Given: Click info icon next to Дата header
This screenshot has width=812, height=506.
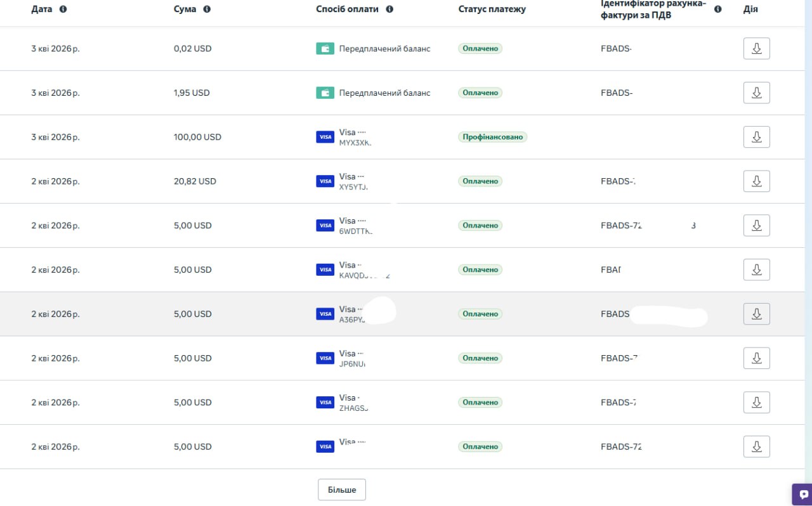Looking at the screenshot, I should [63, 10].
